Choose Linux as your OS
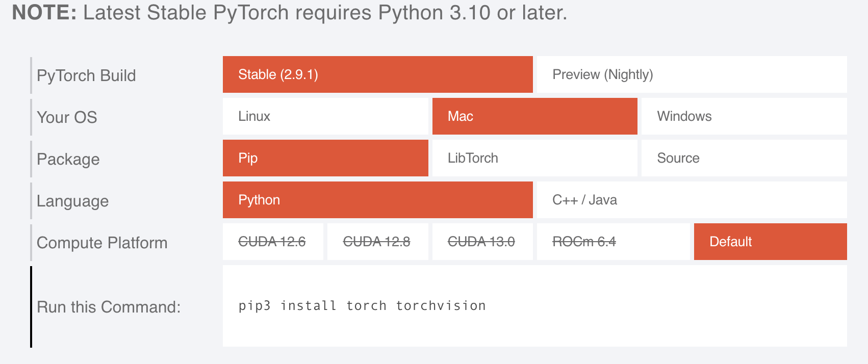This screenshot has width=868, height=364. [325, 116]
